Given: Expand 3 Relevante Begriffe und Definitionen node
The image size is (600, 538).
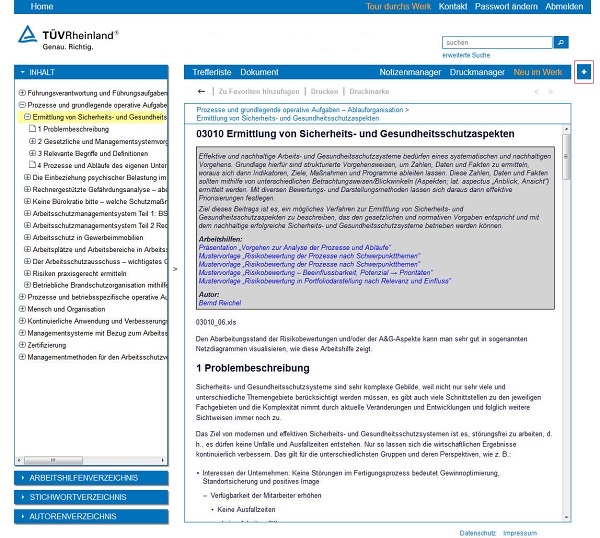Looking at the screenshot, I should click(33, 153).
